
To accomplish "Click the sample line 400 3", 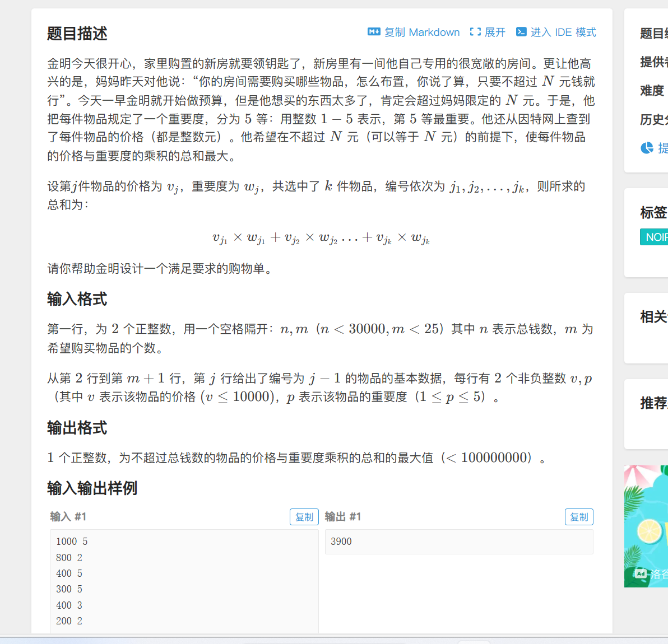I will 69,605.
